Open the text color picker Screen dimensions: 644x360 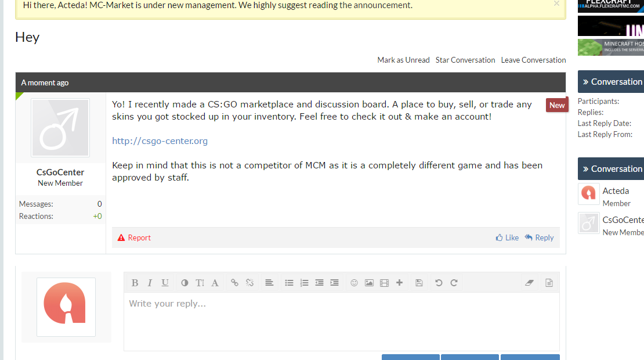coord(185,283)
